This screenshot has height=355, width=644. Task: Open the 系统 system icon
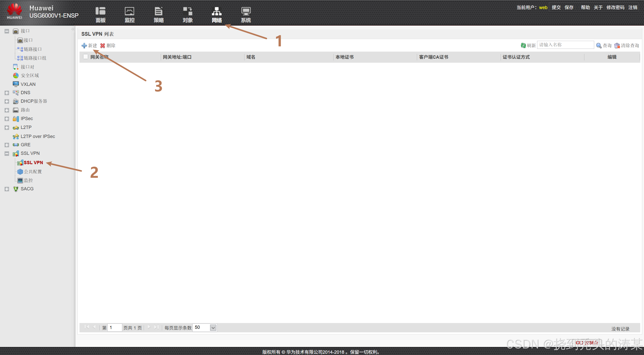coord(246,12)
